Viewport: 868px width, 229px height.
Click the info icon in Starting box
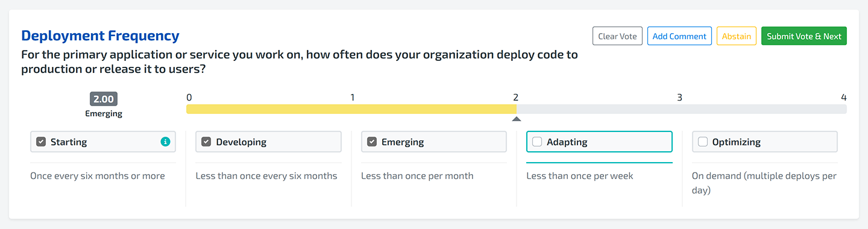tap(165, 142)
